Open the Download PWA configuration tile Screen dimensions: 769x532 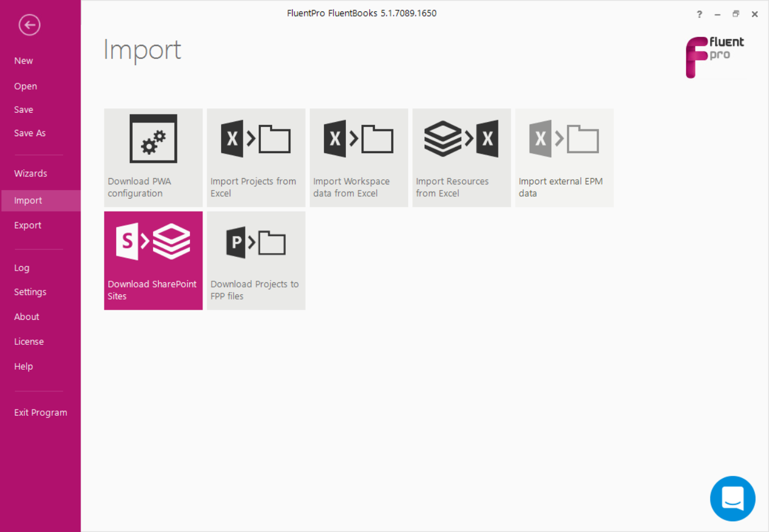[153, 158]
